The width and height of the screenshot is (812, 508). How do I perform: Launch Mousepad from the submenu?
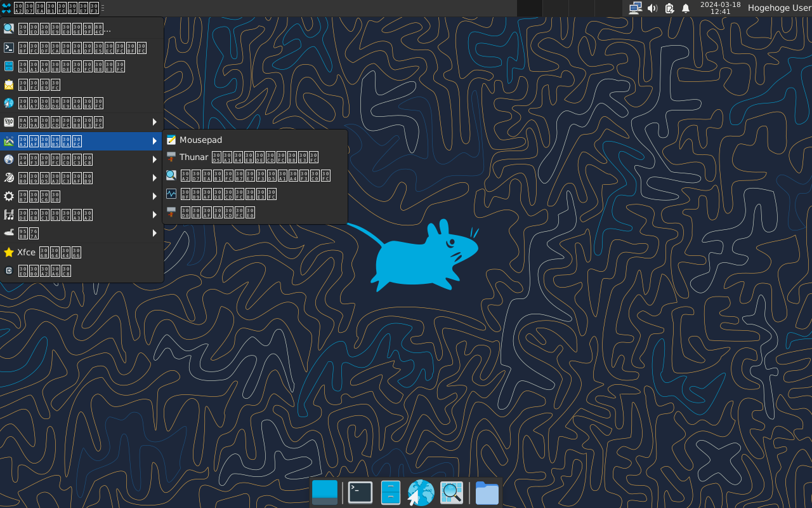[255, 140]
